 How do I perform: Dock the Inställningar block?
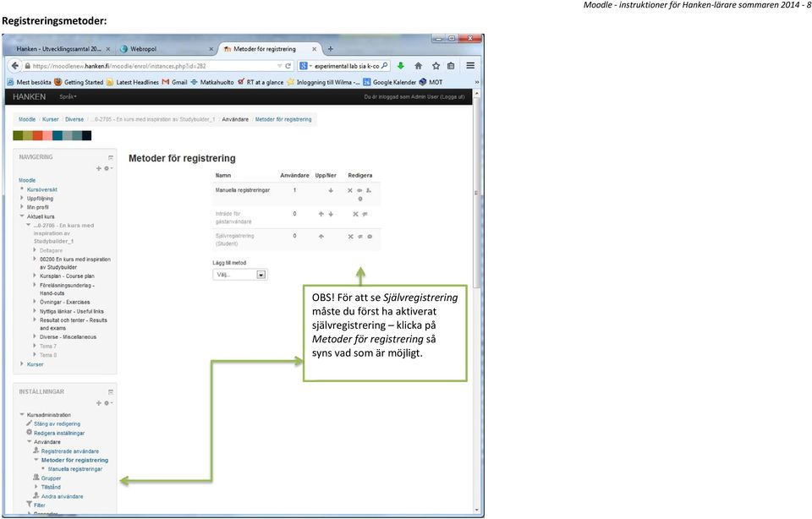pyautogui.click(x=110, y=392)
